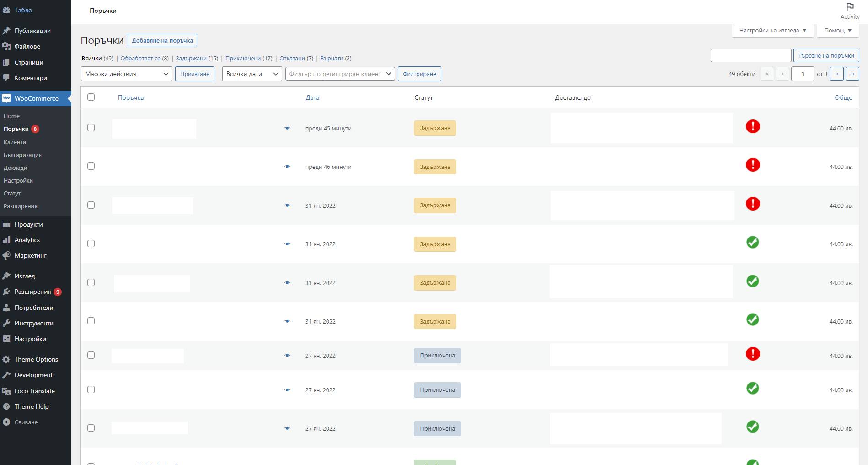Filter by Задържани (15) orders
The width and height of the screenshot is (868, 465).
[197, 59]
